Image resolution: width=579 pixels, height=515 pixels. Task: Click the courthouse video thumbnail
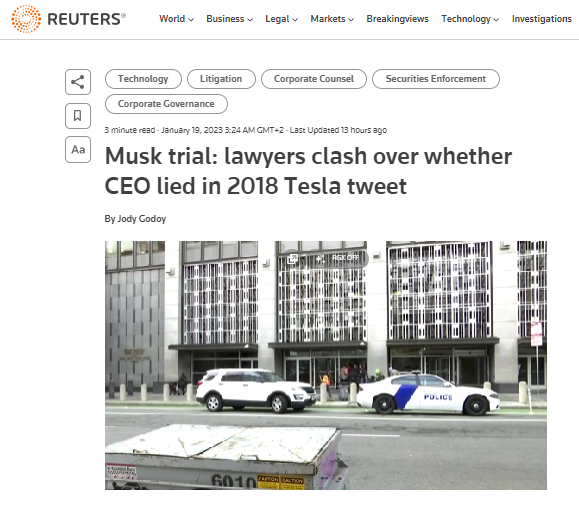tap(326, 365)
